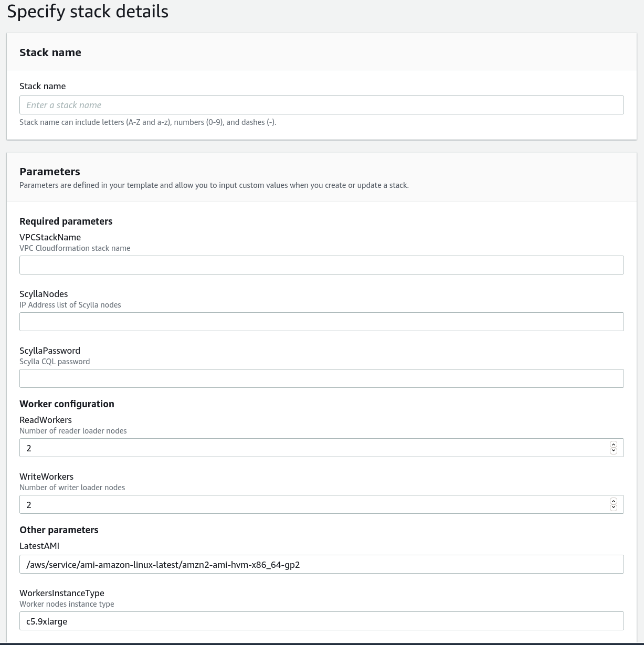Click the Stack name label above input
This screenshot has width=644, height=645.
[43, 86]
